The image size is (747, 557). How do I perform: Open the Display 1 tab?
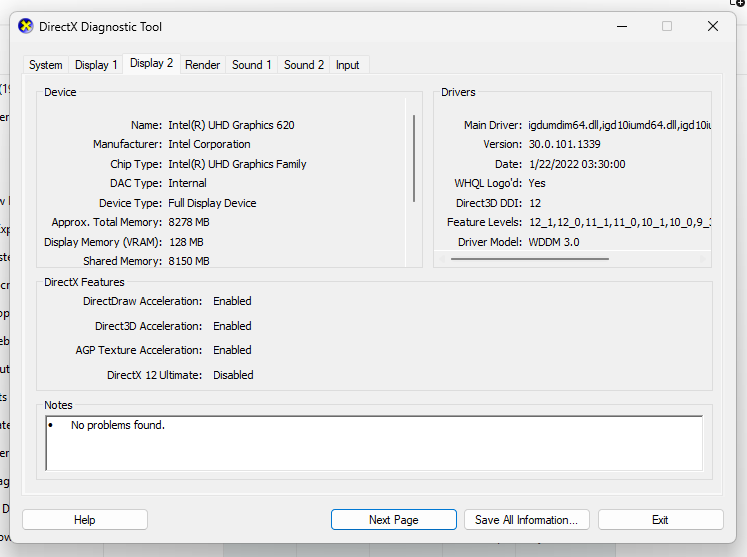(x=96, y=65)
